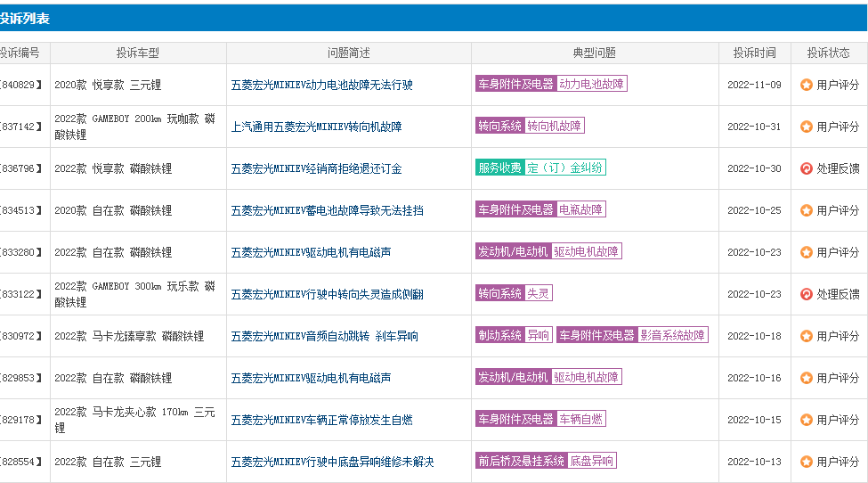Open the 经销商拒绝退还订金 complaint link

point(316,168)
